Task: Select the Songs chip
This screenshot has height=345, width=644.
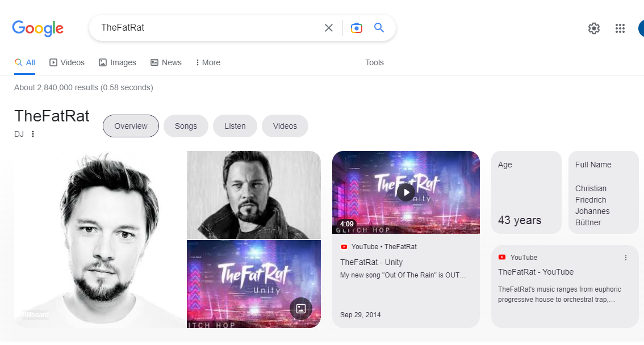Action: 186,126
